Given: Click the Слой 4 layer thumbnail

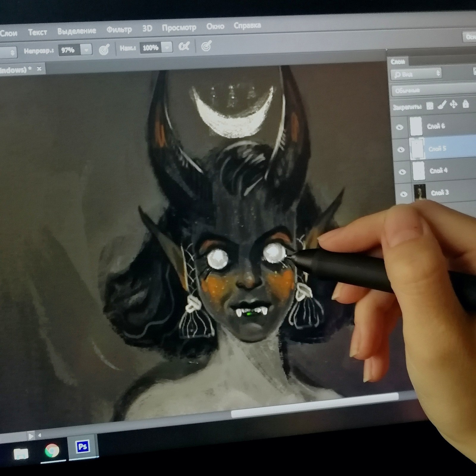Looking at the screenshot, I should point(419,171).
